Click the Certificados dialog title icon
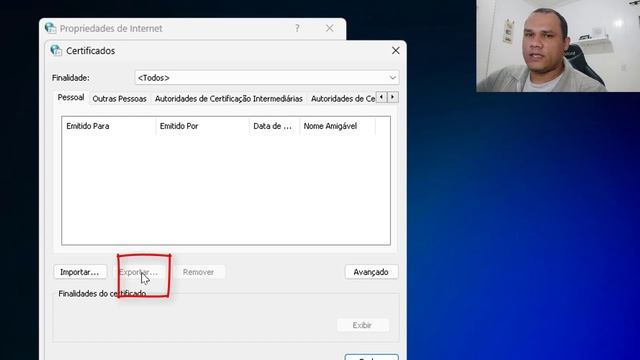Screen dimensions: 640x360 (56, 51)
